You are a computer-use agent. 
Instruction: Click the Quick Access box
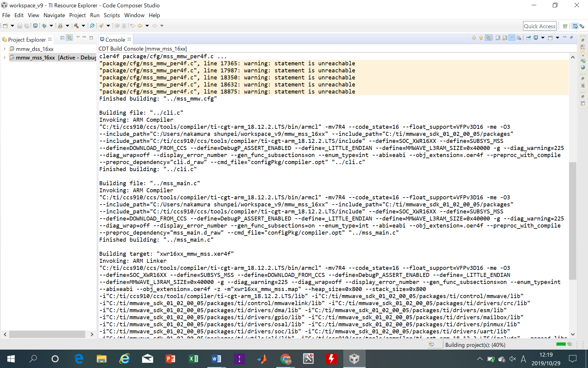[539, 26]
